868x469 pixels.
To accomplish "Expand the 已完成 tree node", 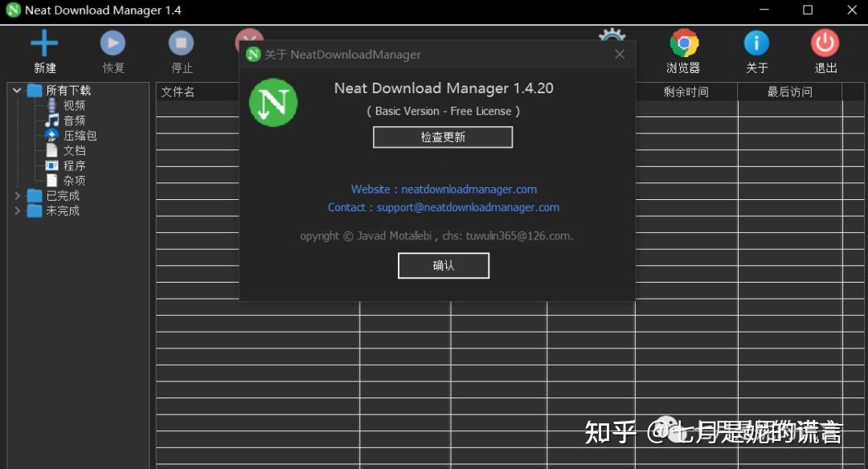I will pyautogui.click(x=17, y=196).
